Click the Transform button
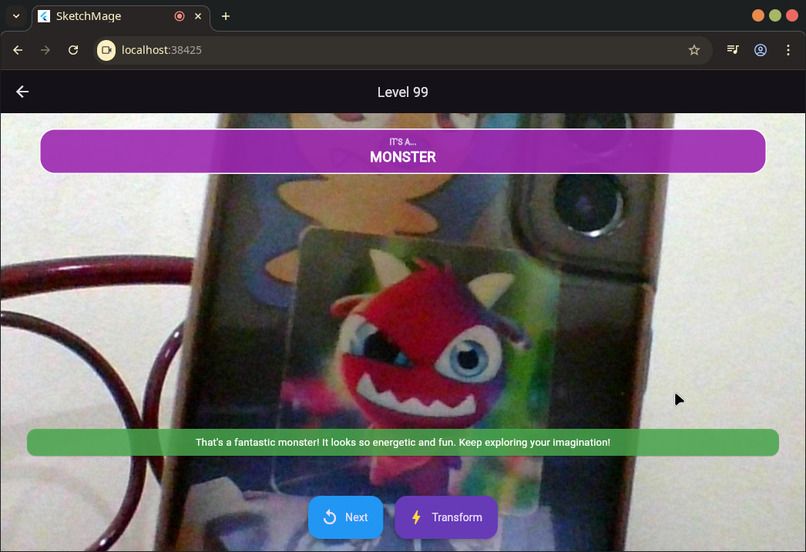 click(446, 517)
